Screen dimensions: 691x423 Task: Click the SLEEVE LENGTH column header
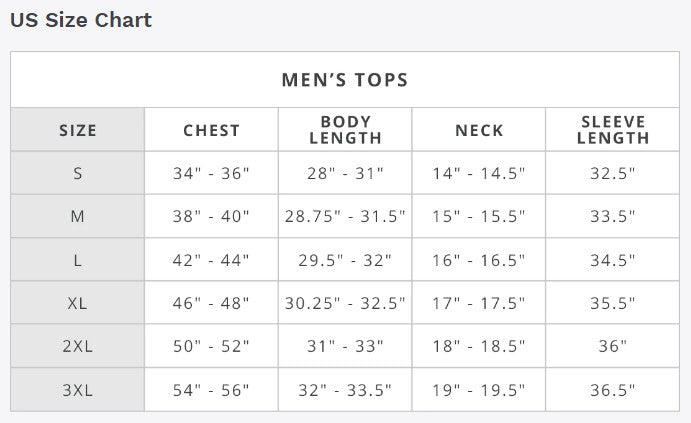tap(613, 130)
